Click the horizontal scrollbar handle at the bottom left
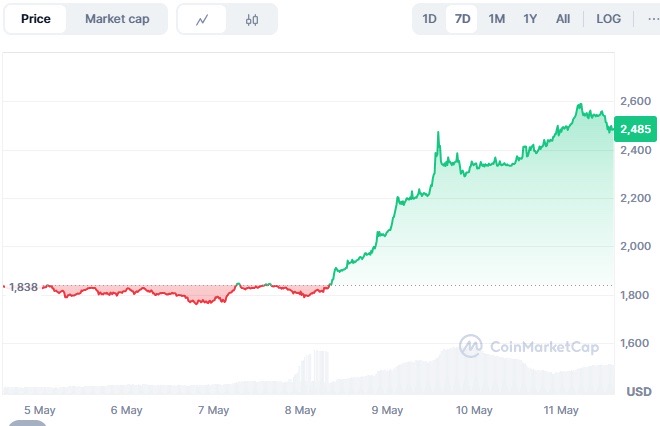 point(27,423)
